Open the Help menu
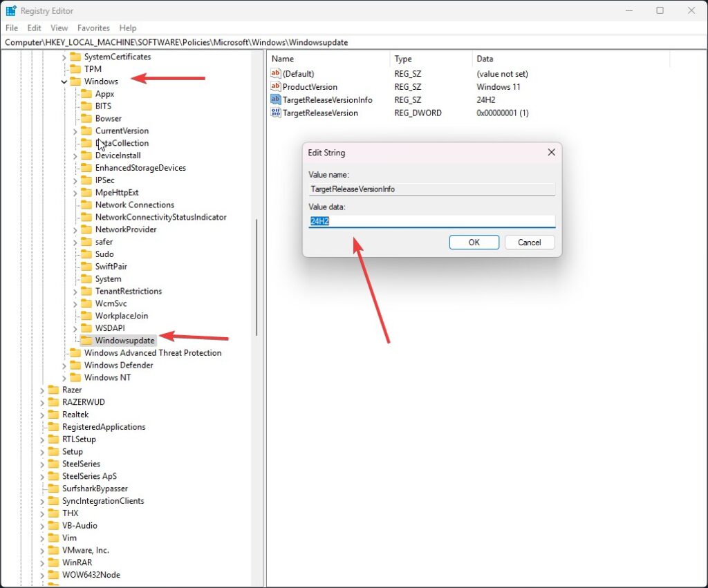 (x=128, y=28)
